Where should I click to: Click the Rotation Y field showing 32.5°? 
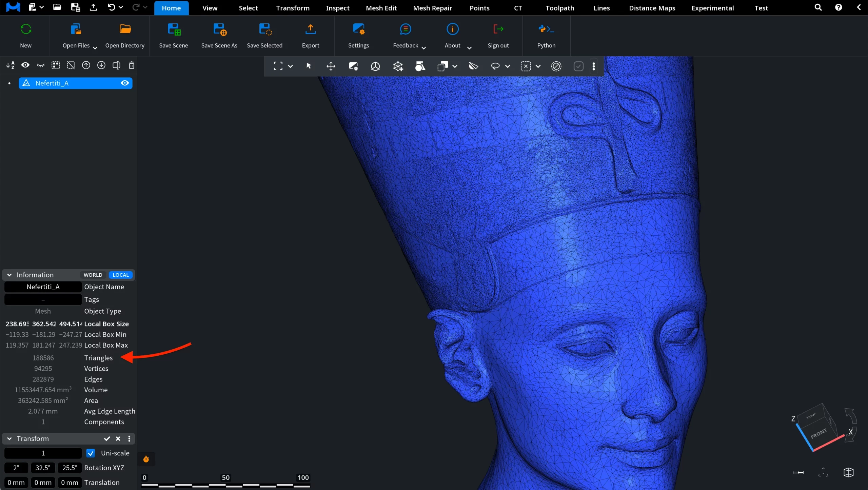[43, 468]
